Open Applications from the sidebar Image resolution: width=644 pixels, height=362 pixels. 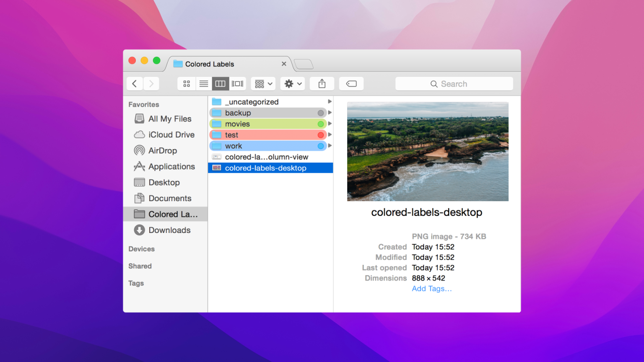tap(169, 166)
